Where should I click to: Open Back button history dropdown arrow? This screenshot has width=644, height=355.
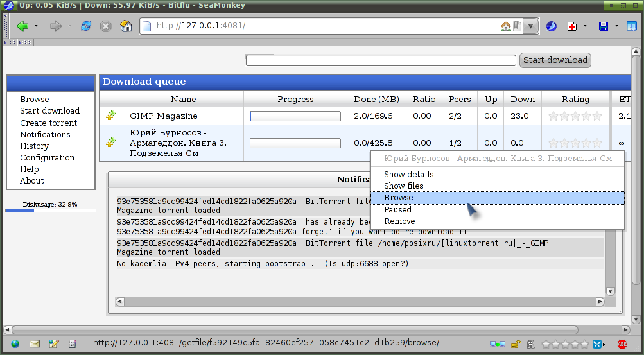coord(36,26)
